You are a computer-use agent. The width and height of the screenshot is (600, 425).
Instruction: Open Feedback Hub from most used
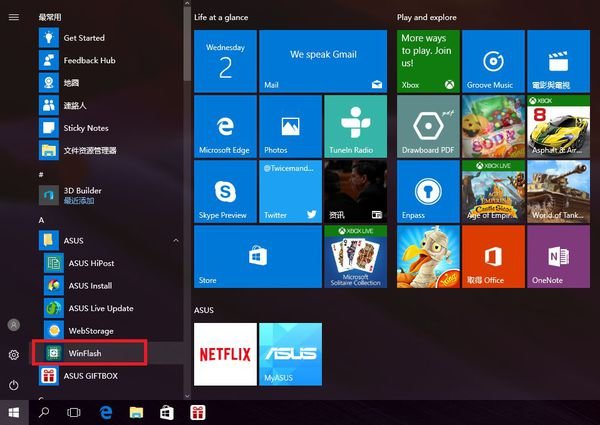pyautogui.click(x=90, y=60)
